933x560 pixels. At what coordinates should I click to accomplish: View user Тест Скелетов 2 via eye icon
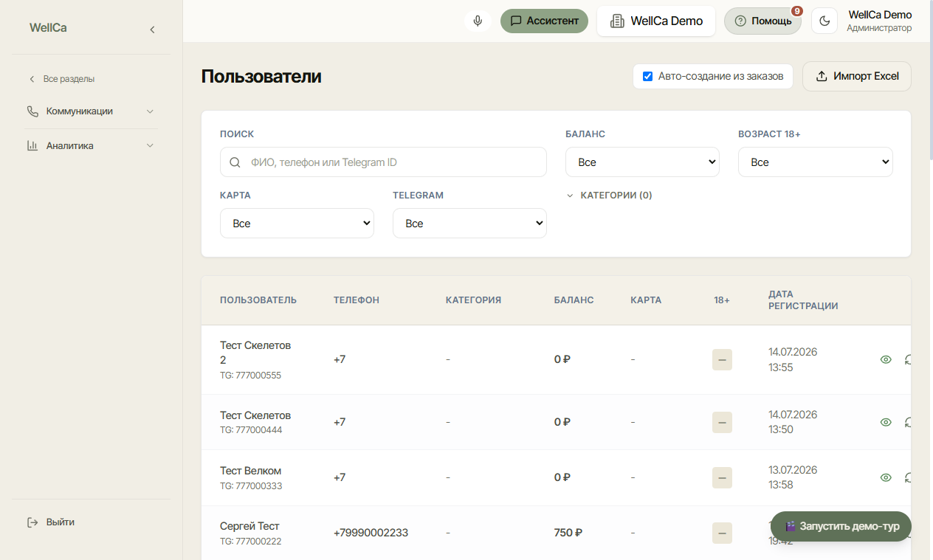886,359
